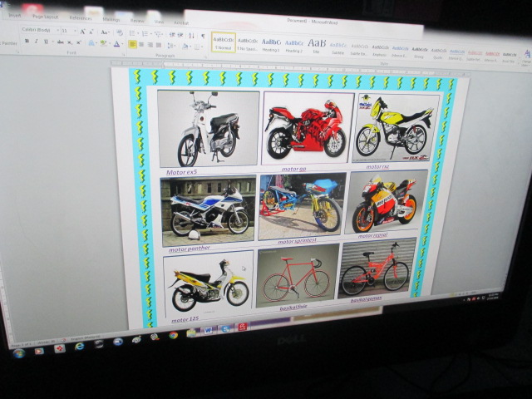The image size is (532, 399).
Task: Apply subscript formatting
Action: pos(70,42)
